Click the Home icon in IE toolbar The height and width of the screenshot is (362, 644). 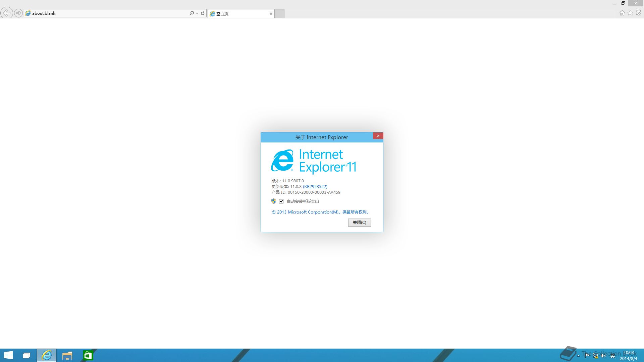click(622, 13)
